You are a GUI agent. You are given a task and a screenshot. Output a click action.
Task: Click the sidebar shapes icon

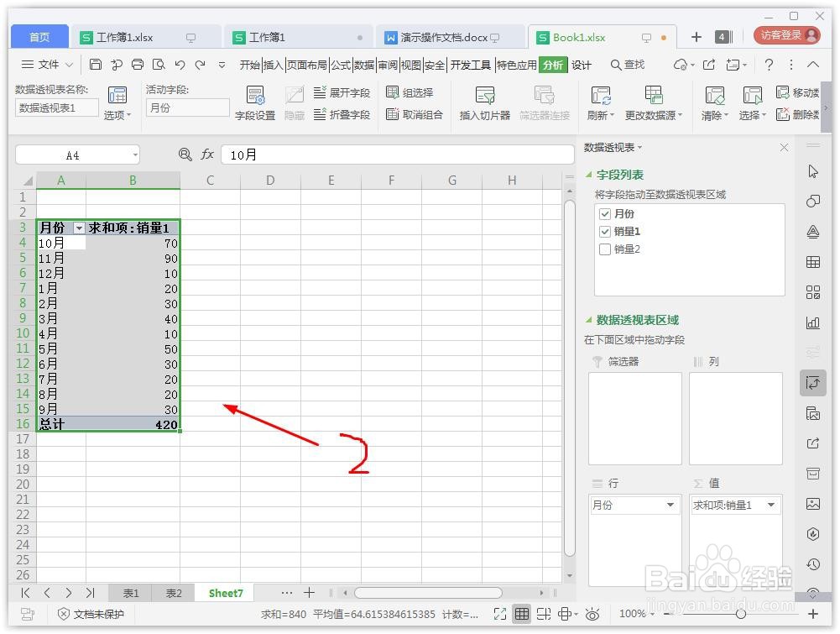(812, 202)
